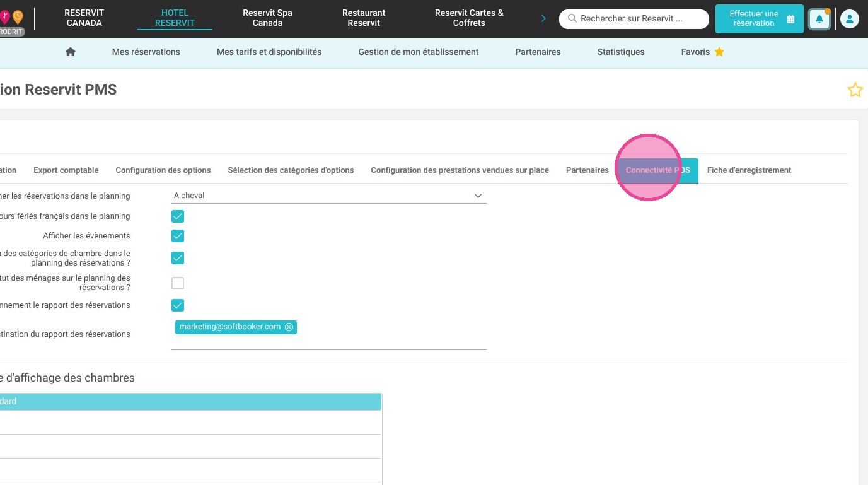Remove the marketing@softbooker.com email tag
This screenshot has width=868, height=485.
coord(289,327)
